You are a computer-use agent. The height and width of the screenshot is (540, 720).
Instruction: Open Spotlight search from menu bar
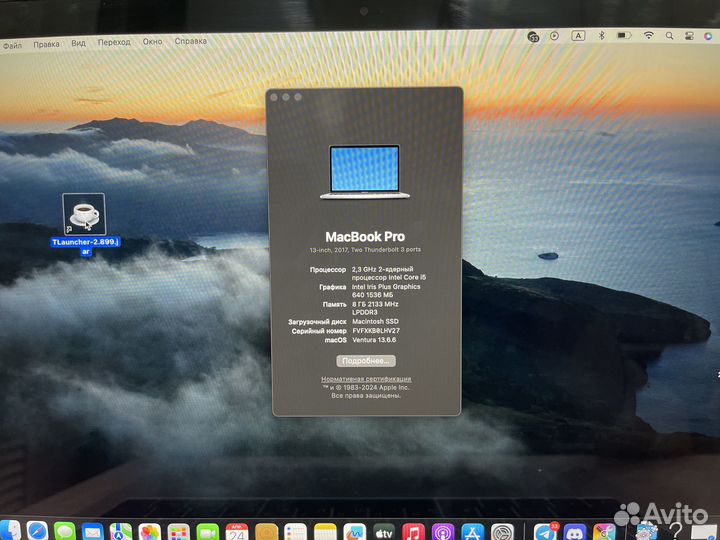669,35
